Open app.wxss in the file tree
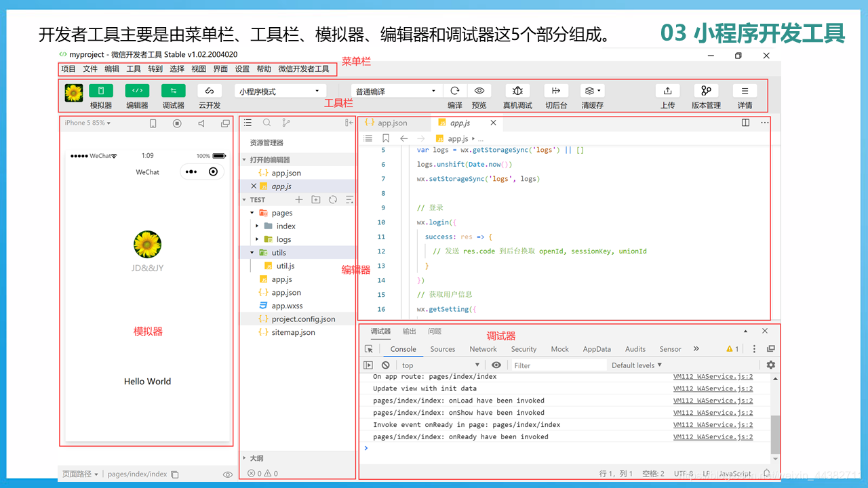 click(287, 306)
